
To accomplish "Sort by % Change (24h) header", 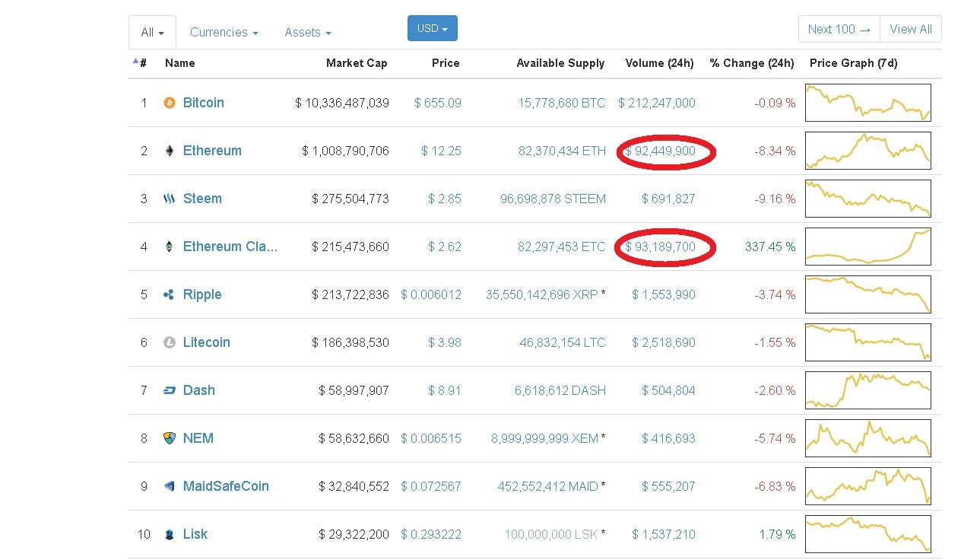I will coord(752,63).
